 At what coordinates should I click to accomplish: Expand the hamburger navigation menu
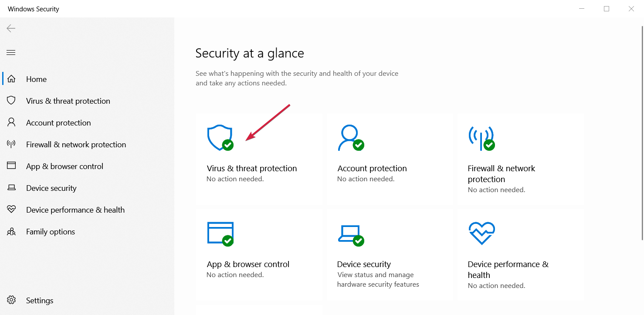(11, 53)
